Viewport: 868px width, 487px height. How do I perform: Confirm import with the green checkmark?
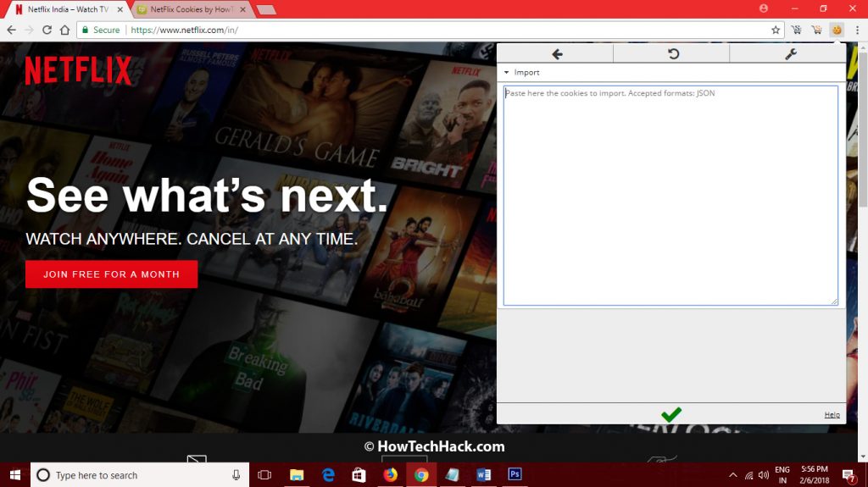[671, 414]
